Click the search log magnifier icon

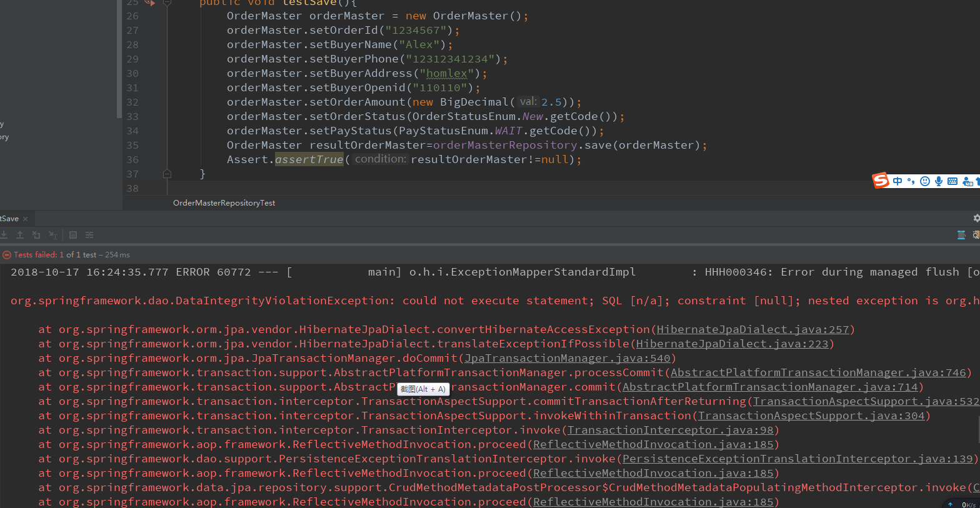coord(976,235)
